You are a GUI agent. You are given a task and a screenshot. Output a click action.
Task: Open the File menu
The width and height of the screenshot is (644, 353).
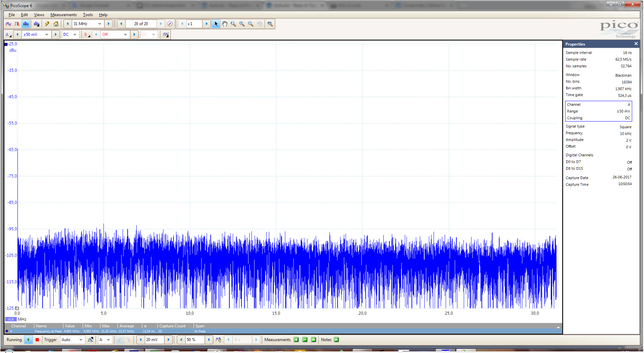[x=12, y=15]
